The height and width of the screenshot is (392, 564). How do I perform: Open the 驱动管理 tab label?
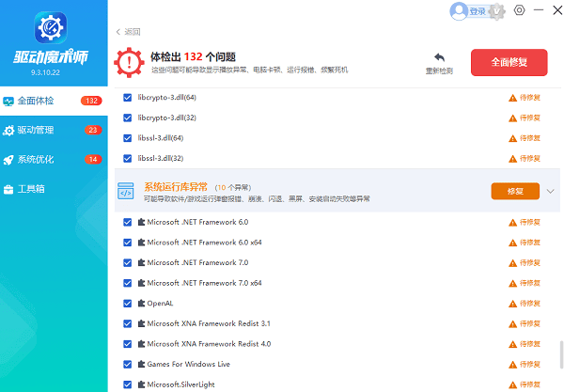point(36,130)
